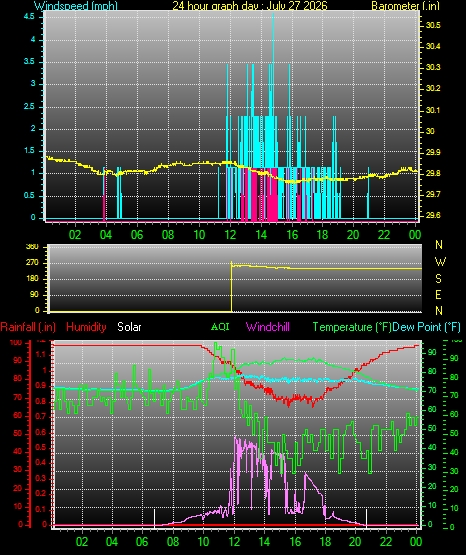Click the Windchill legend label
The height and width of the screenshot is (555, 466).
(268, 327)
